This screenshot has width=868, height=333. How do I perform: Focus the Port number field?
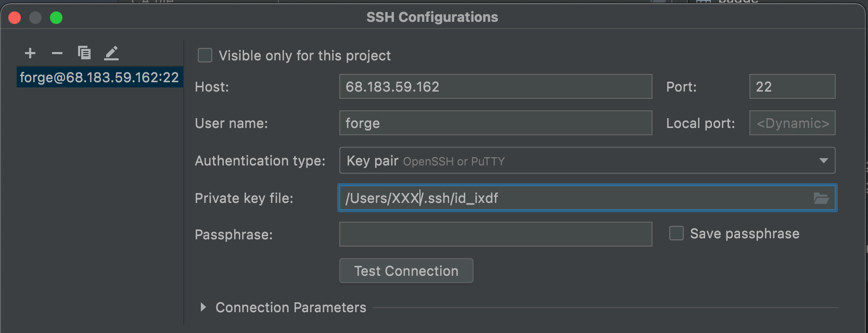coord(792,86)
